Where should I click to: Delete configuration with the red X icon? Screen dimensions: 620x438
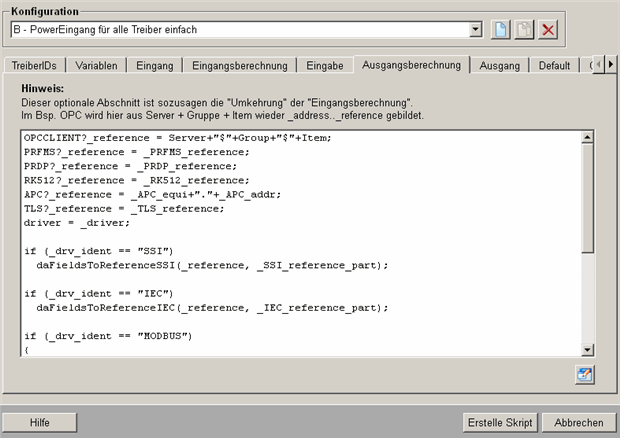(548, 30)
